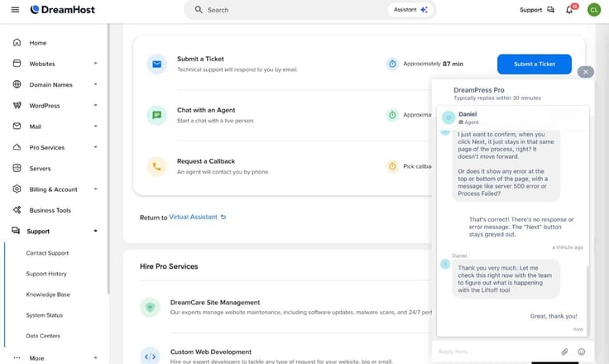Click the More ellipsis icon
609x364 pixels.
17,357
